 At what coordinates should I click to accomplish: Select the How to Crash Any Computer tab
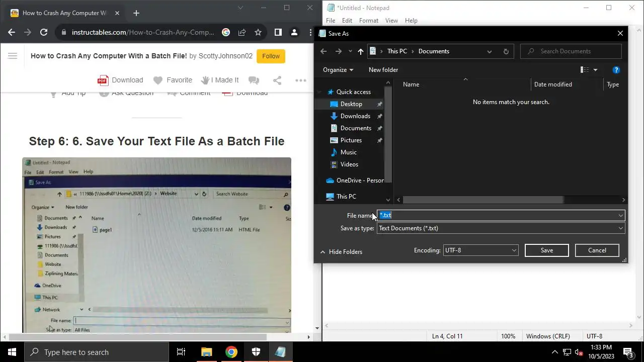pos(64,13)
